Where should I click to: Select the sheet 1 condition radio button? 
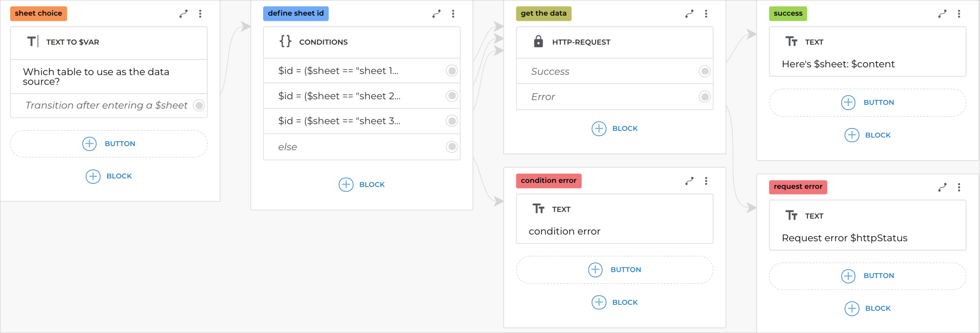(x=452, y=70)
